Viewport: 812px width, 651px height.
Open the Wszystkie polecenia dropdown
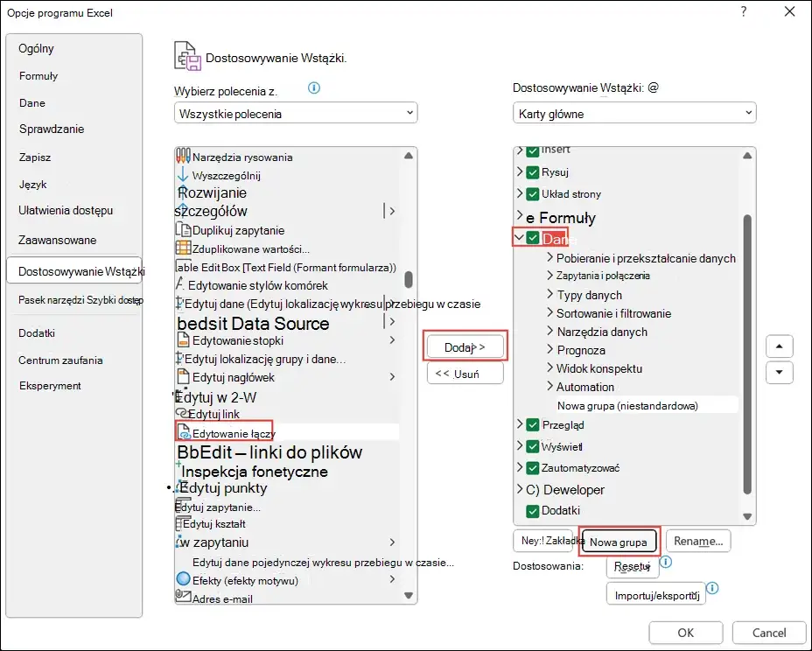296,113
